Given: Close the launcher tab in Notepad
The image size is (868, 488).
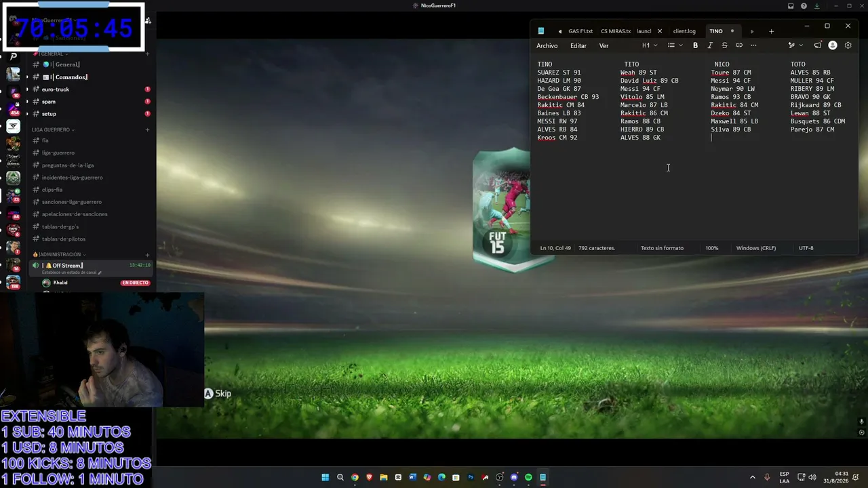Looking at the screenshot, I should click(659, 31).
